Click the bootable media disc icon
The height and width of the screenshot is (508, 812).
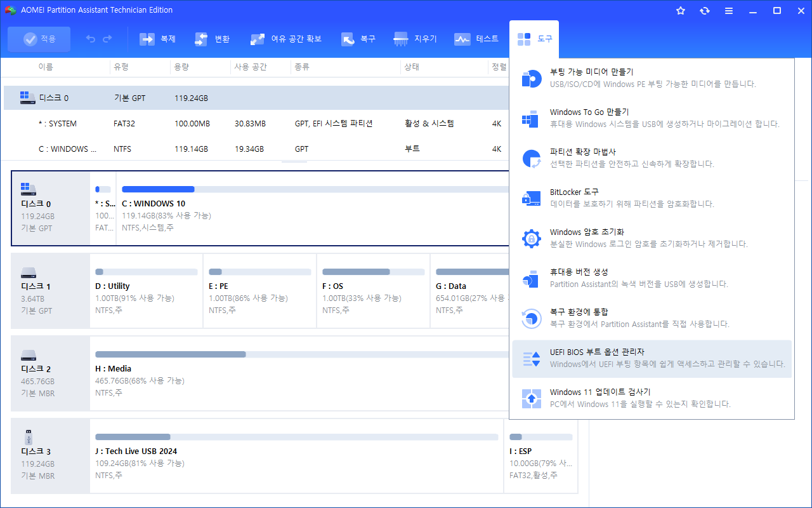coord(531,78)
